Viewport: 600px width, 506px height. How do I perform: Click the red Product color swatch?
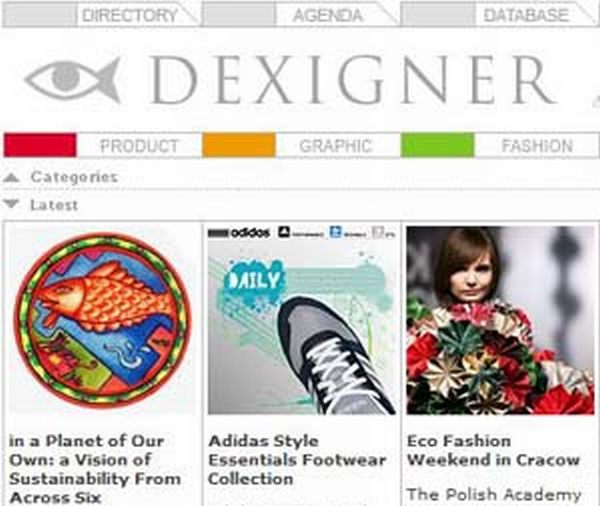[40, 145]
